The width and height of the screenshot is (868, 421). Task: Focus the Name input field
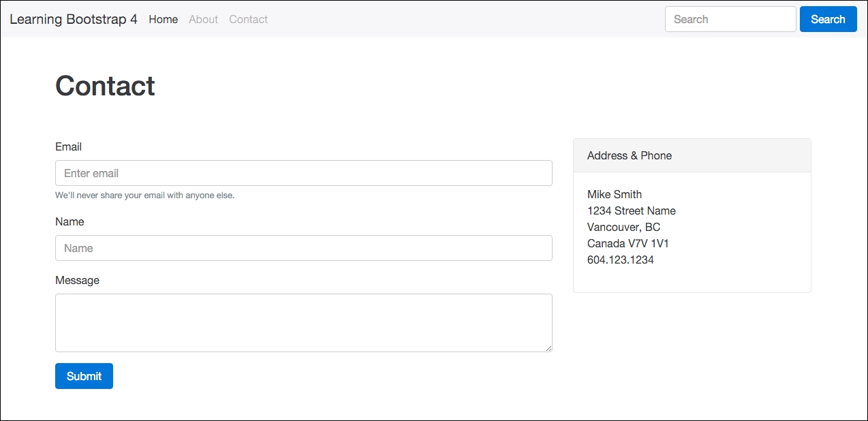[303, 248]
